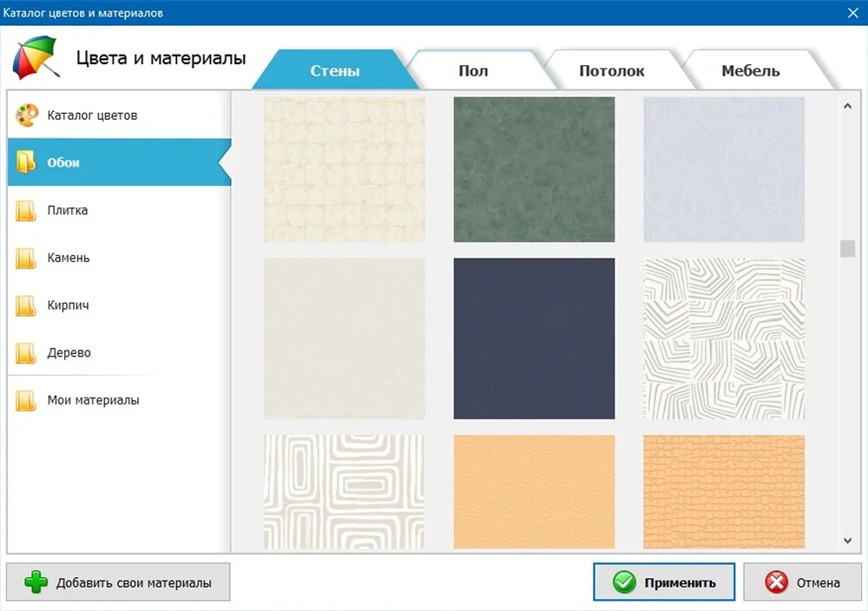The width and height of the screenshot is (868, 611).
Task: Choose the dark green wallpaper texture
Action: (x=534, y=169)
